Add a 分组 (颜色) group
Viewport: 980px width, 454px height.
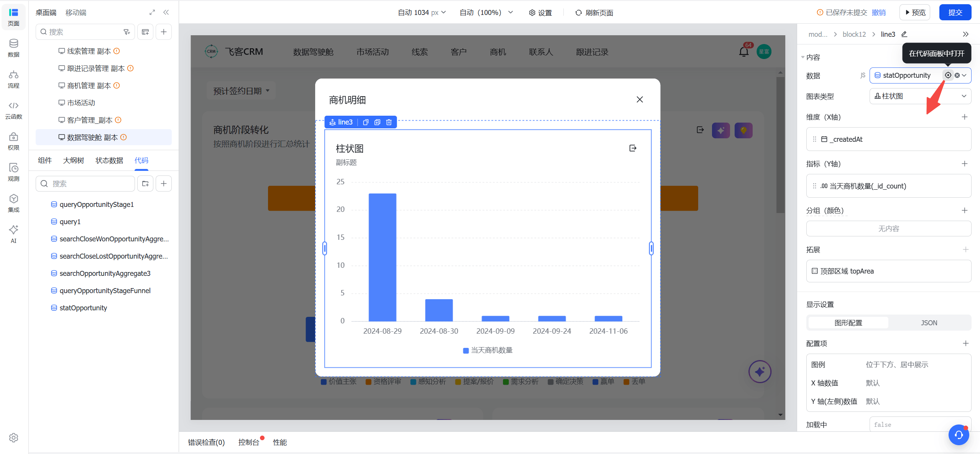coord(965,210)
